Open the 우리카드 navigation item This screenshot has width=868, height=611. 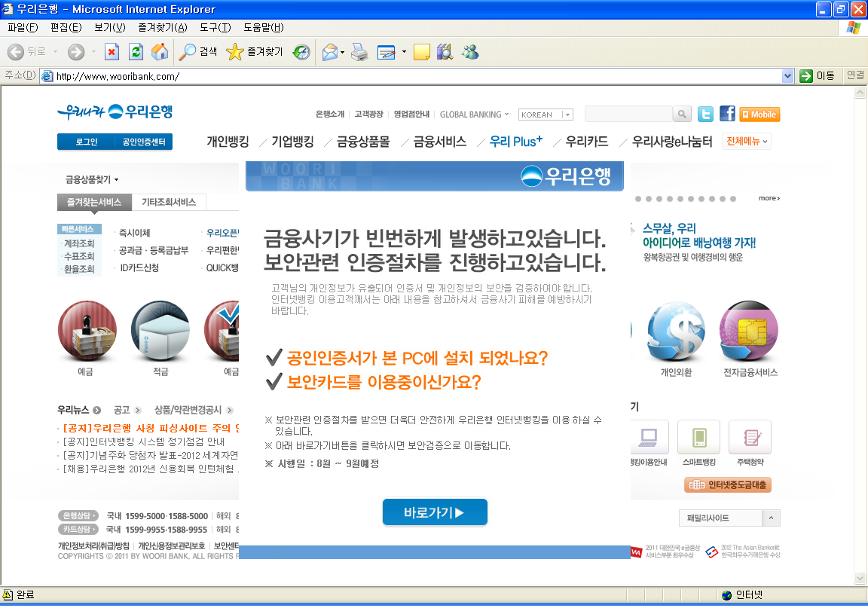(587, 142)
